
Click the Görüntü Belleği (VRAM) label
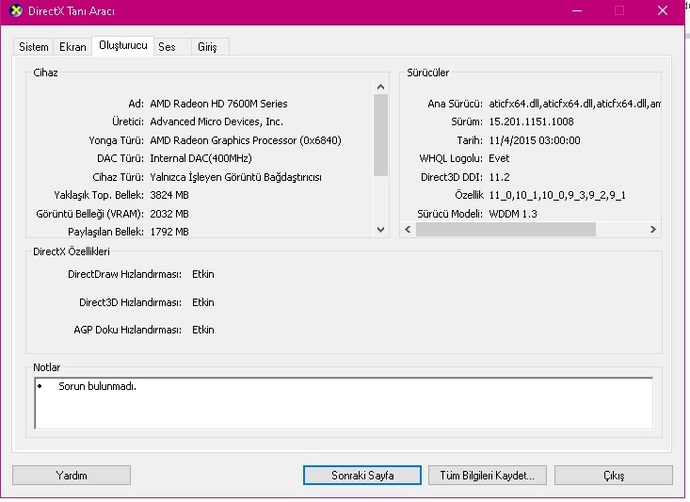click(x=90, y=214)
